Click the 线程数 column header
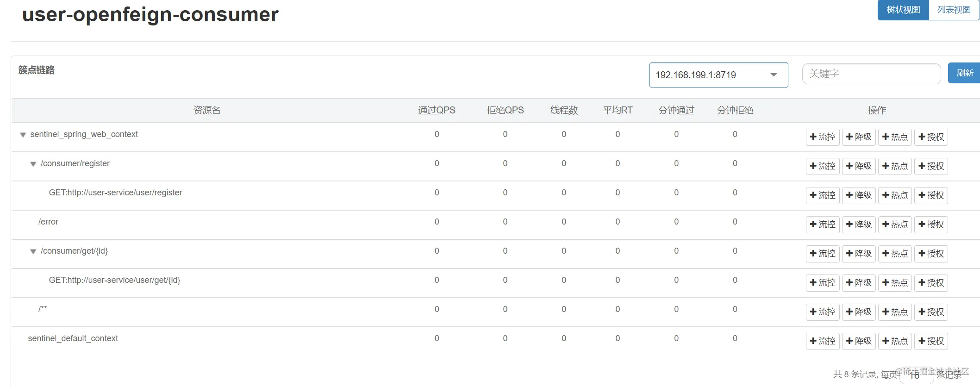The width and height of the screenshot is (980, 387). [564, 110]
